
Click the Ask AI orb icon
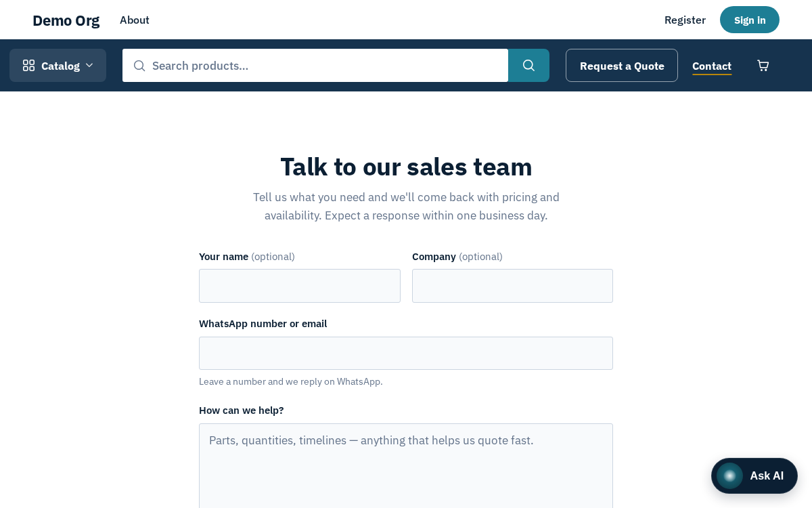pos(729,476)
